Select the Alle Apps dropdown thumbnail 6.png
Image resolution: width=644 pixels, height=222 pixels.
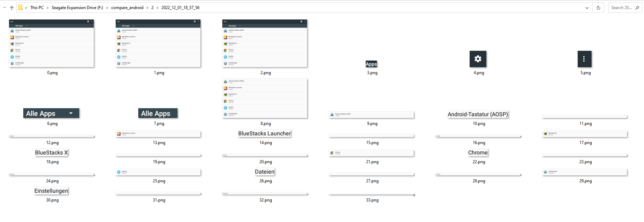[x=51, y=113]
